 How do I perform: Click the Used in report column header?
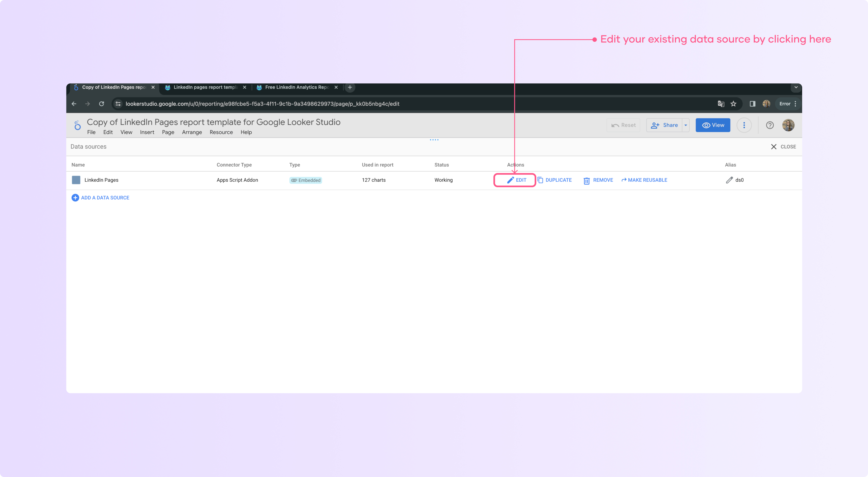tap(377, 165)
